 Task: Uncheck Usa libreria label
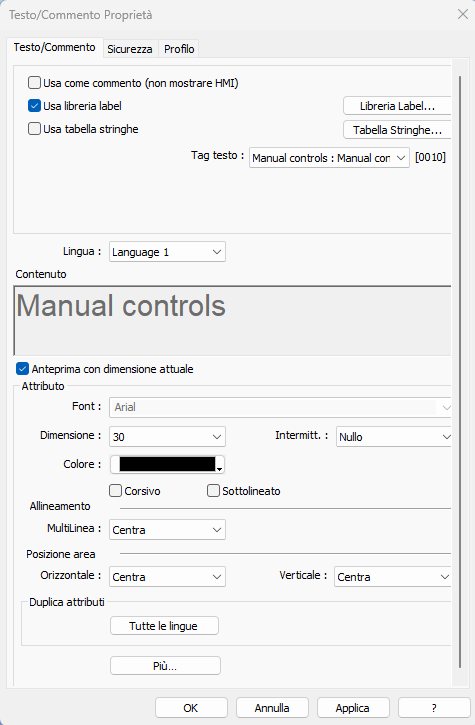tap(34, 106)
